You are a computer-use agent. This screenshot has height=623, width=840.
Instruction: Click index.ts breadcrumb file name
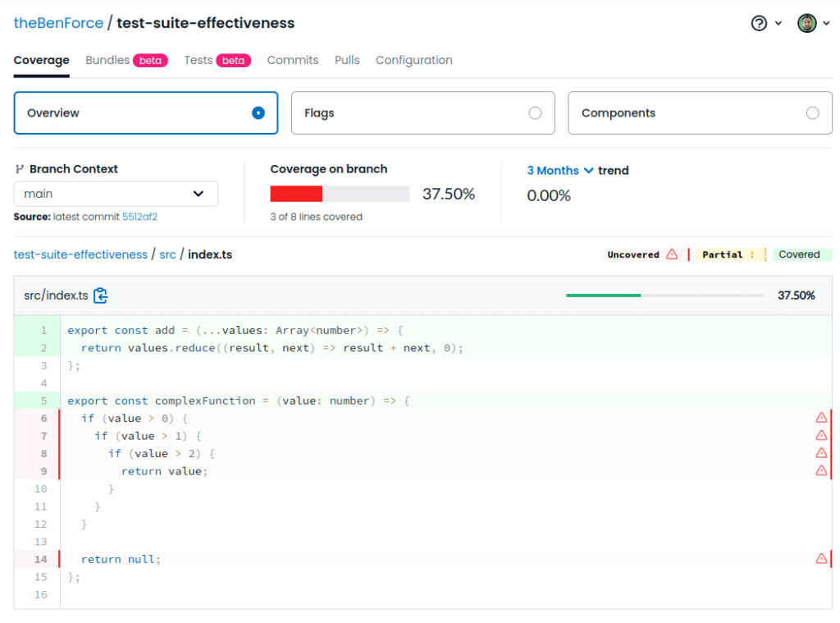pyautogui.click(x=210, y=254)
